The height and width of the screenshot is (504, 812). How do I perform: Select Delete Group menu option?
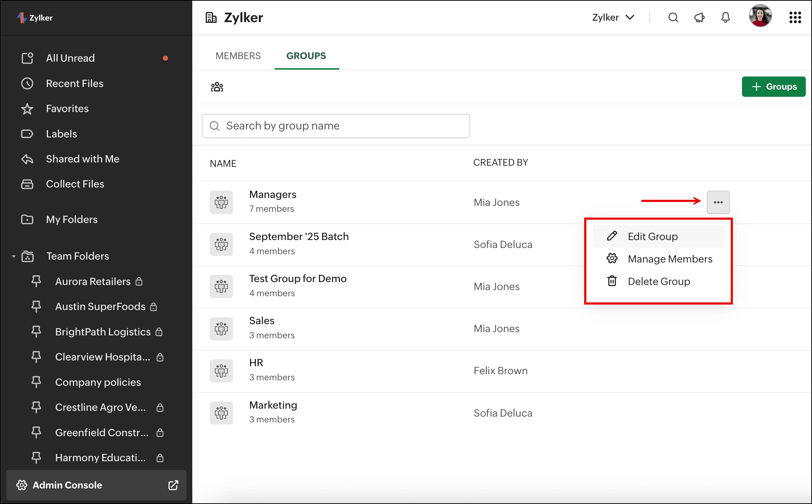click(x=659, y=281)
